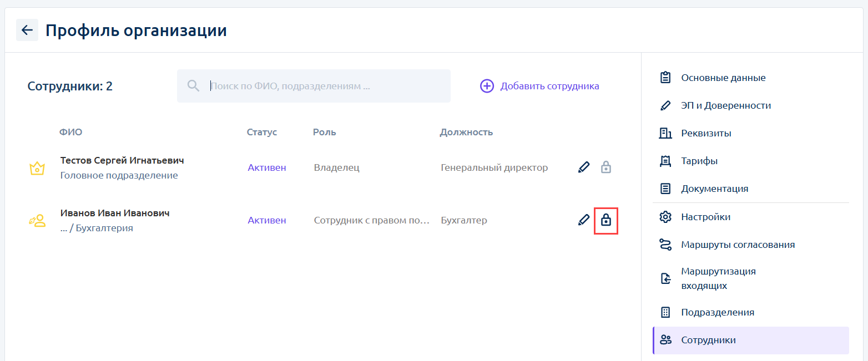
Task: Focus the search by ФИО field
Action: coord(314,86)
